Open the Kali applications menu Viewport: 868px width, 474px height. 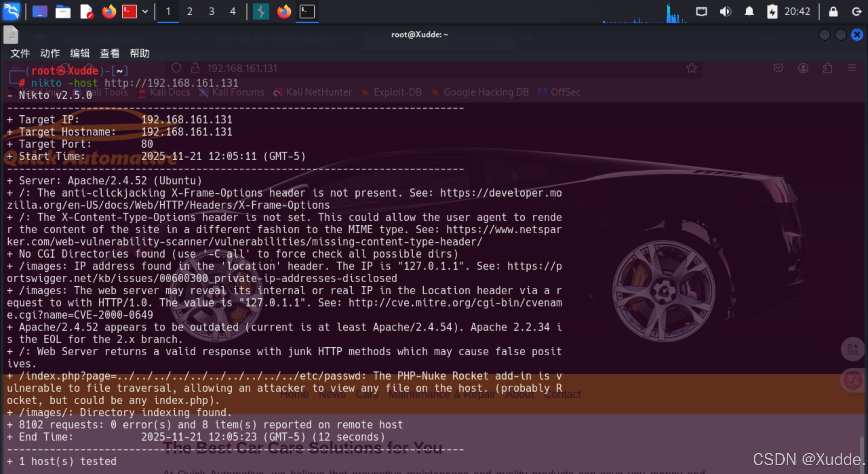11,11
